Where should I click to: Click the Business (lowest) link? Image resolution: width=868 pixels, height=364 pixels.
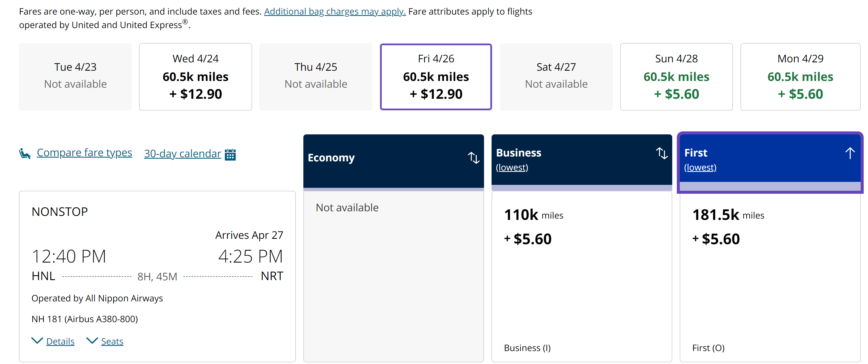pyautogui.click(x=512, y=168)
